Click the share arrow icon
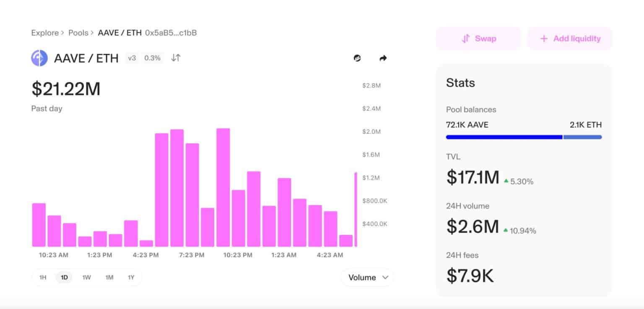Screen dimensions: 644x309 pos(383,58)
